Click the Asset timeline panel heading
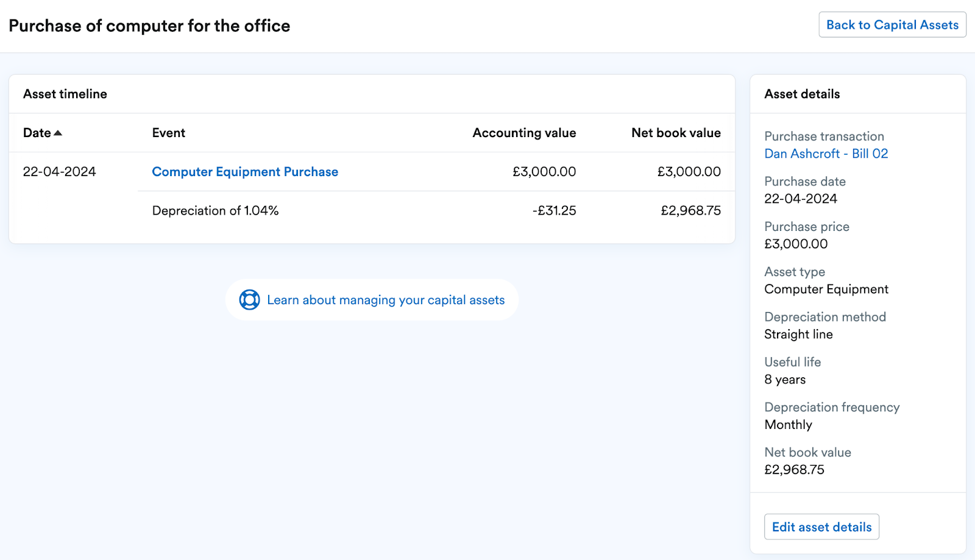975x560 pixels. (65, 94)
